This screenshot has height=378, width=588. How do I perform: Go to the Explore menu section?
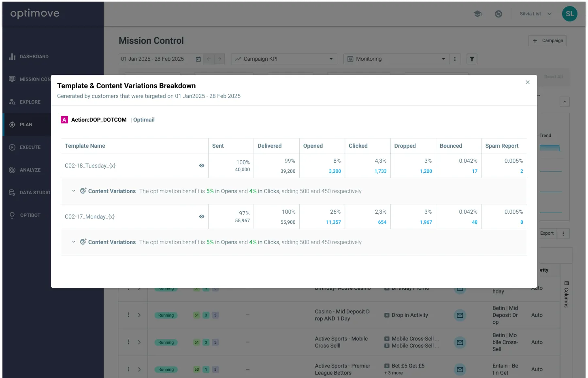coord(30,102)
